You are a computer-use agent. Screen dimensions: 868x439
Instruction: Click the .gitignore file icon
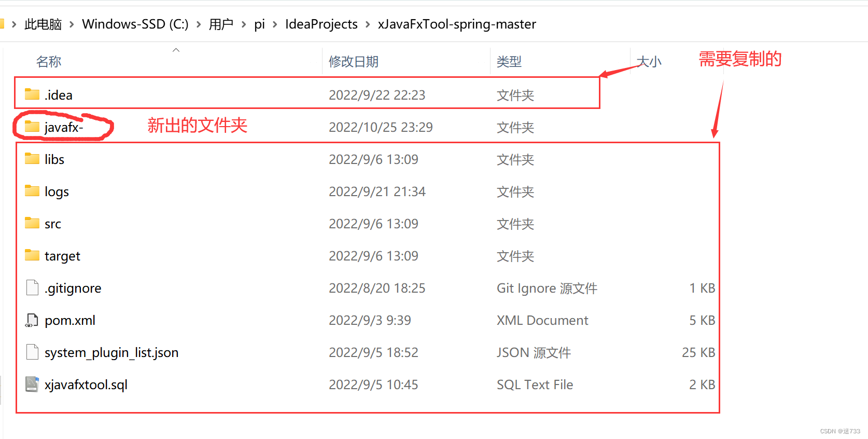32,287
